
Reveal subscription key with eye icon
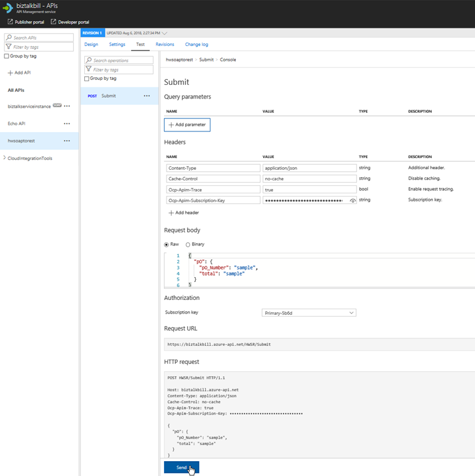[x=352, y=201]
